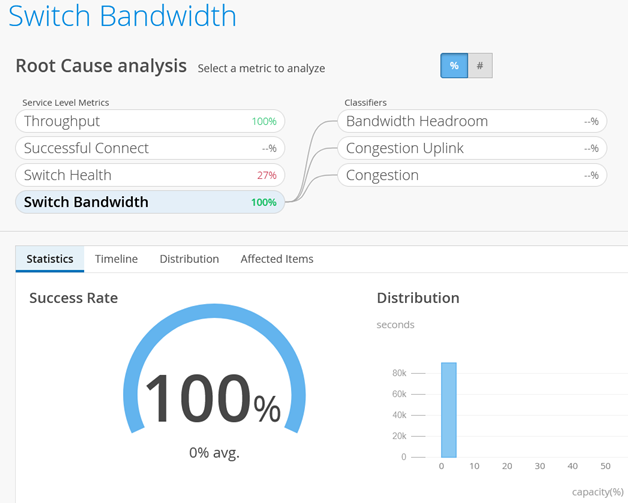This screenshot has width=628, height=503.
Task: Switch to the Statistics tab
Action: [x=50, y=259]
